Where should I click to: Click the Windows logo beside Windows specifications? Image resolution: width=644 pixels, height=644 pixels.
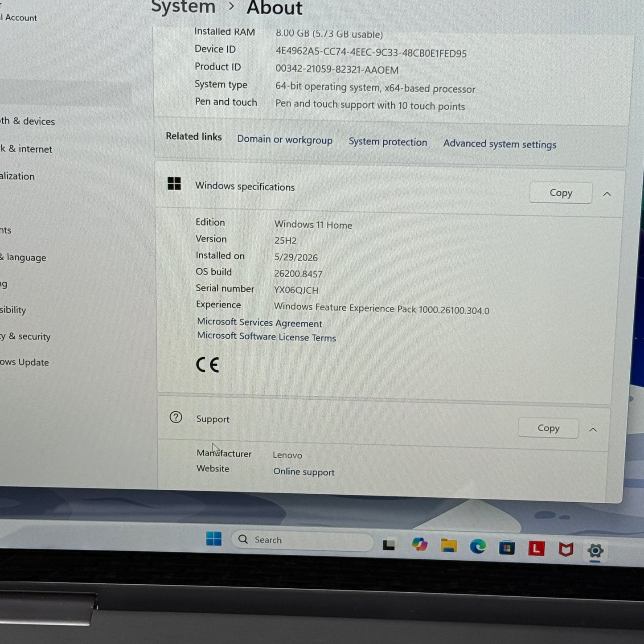174,183
